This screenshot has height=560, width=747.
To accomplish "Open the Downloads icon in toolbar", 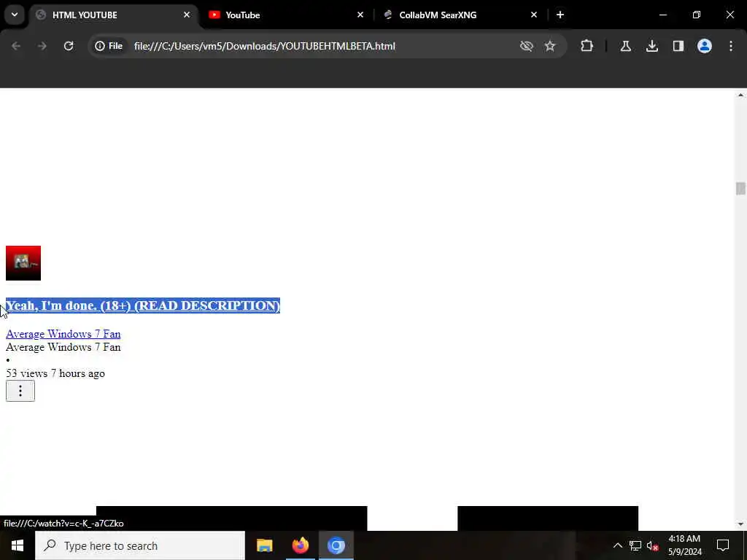I will point(652,46).
